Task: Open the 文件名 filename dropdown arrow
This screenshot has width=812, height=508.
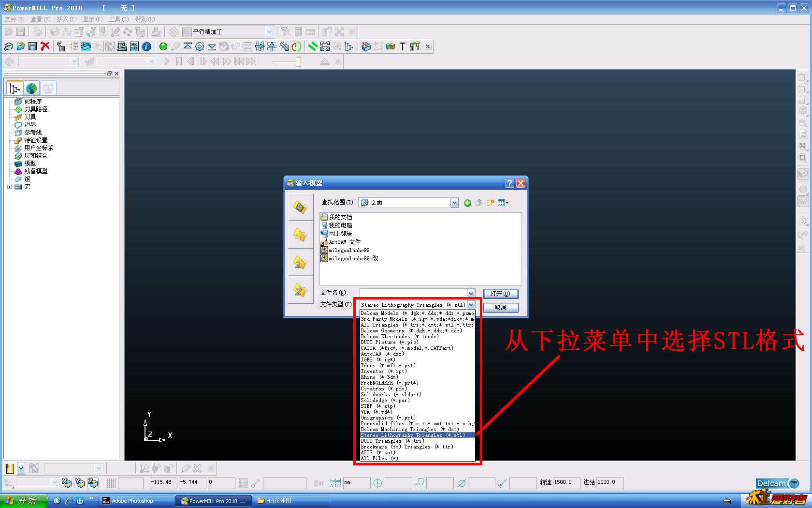Action: coord(471,293)
